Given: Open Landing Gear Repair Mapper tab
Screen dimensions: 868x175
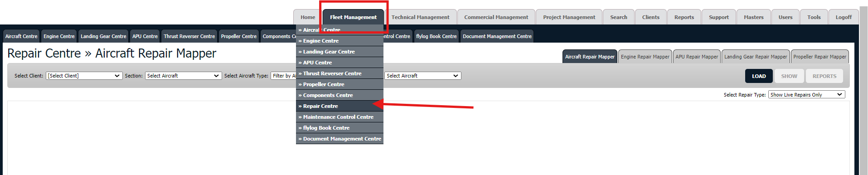Looking at the screenshot, I should pos(756,57).
